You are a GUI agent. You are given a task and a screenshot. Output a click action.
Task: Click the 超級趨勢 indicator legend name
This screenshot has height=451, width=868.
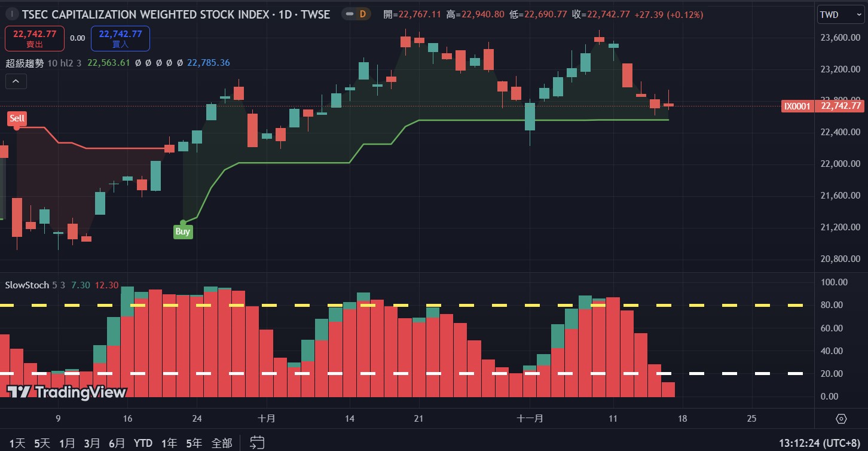25,63
